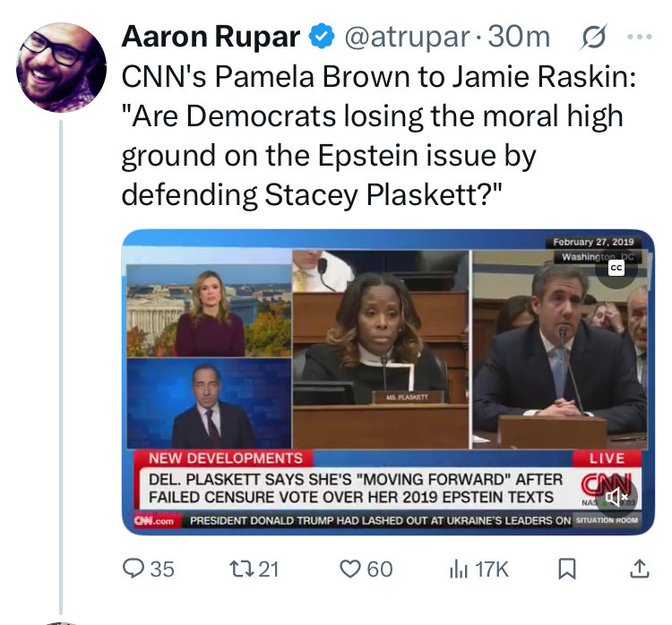Toggle the CC captions badge on video
Screen dimensions: 672x625
tap(616, 268)
